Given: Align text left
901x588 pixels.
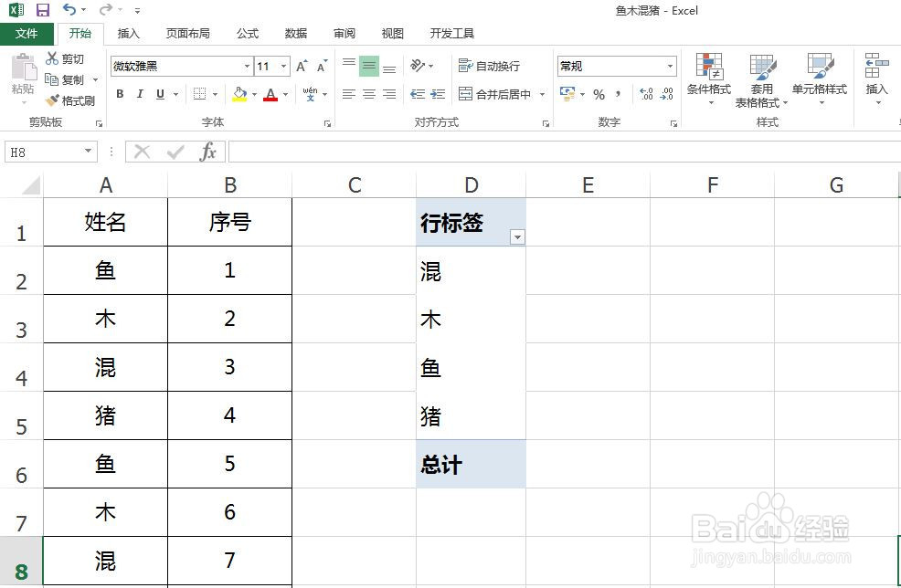Looking at the screenshot, I should pyautogui.click(x=349, y=94).
